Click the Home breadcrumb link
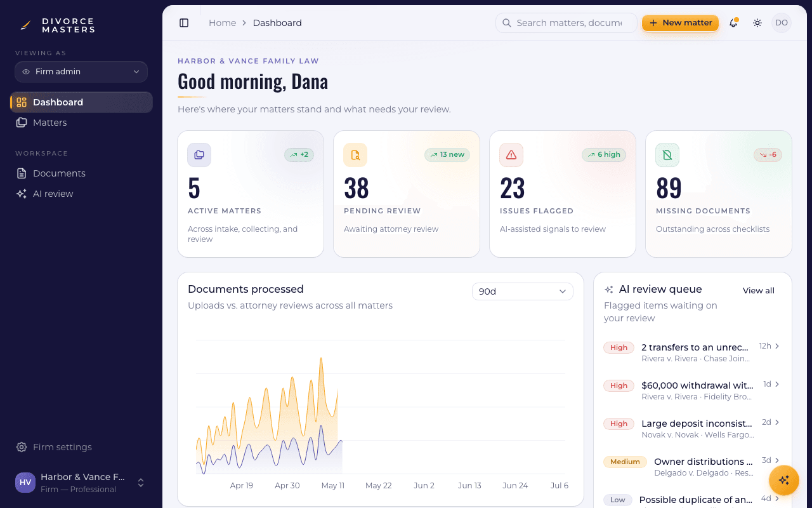 pos(222,23)
